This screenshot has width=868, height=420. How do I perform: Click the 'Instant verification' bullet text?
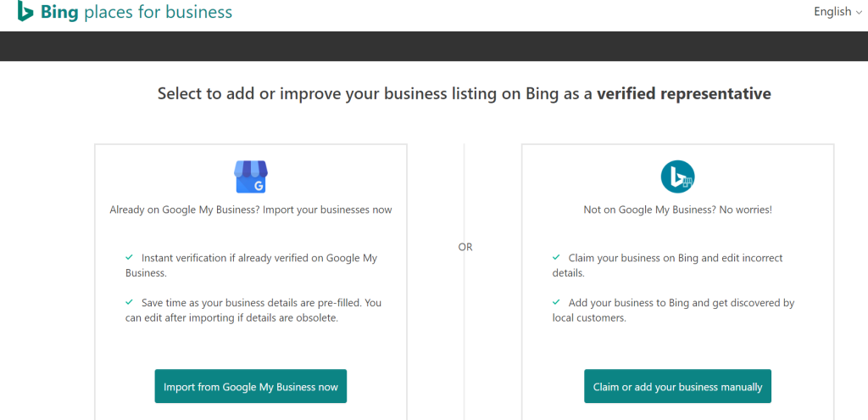252,266
